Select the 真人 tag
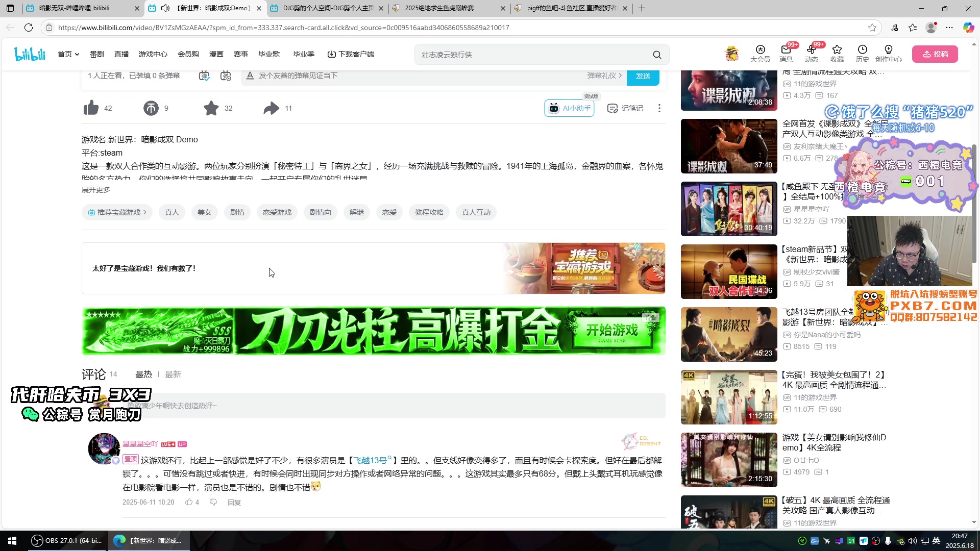Image resolution: width=980 pixels, height=551 pixels. pyautogui.click(x=172, y=212)
